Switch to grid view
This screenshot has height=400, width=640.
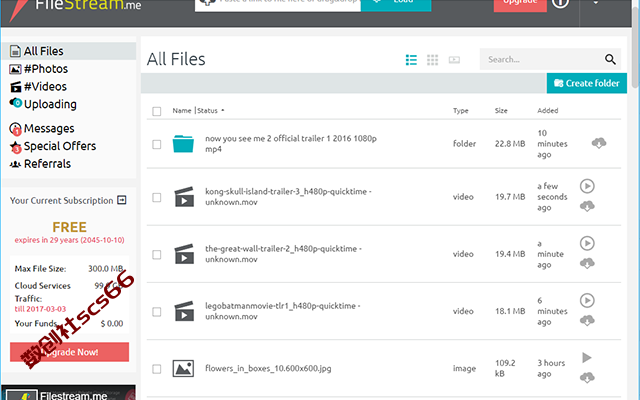432,60
